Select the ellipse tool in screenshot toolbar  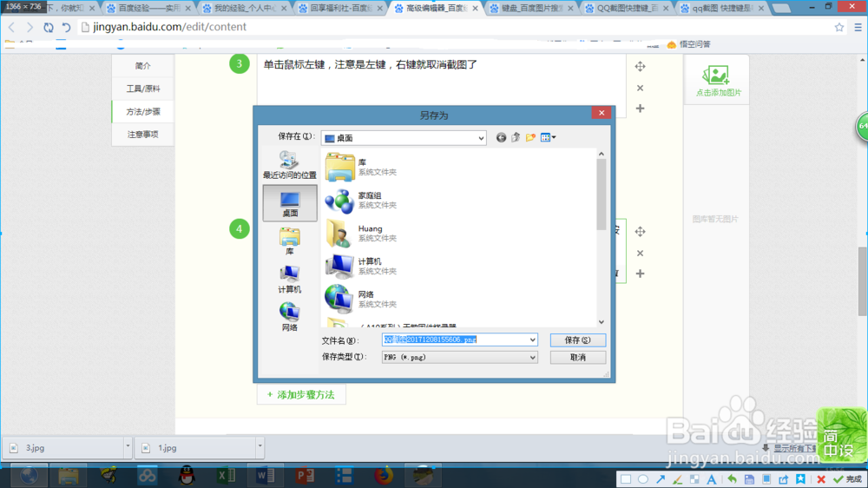pos(642,479)
